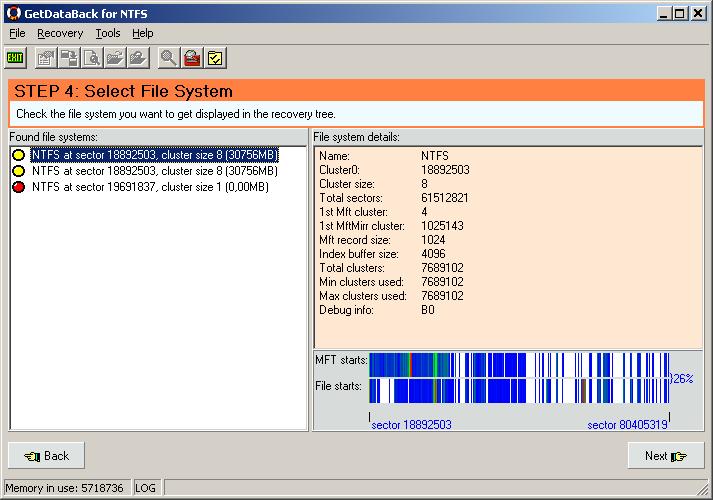Click the greyed magnifier search toolbar icon

click(x=169, y=58)
